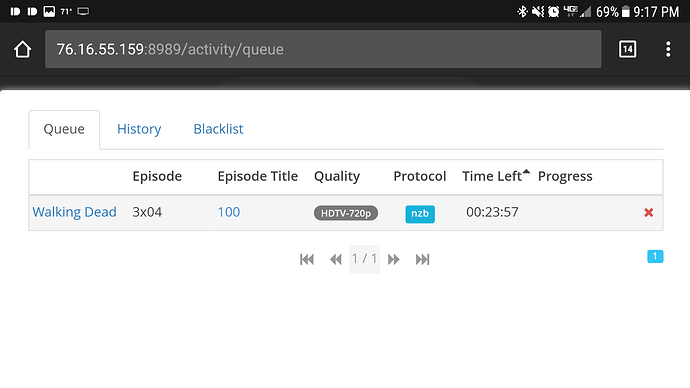Image resolution: width=690 pixels, height=388 pixels.
Task: Switch to the History tab
Action: [x=139, y=129]
